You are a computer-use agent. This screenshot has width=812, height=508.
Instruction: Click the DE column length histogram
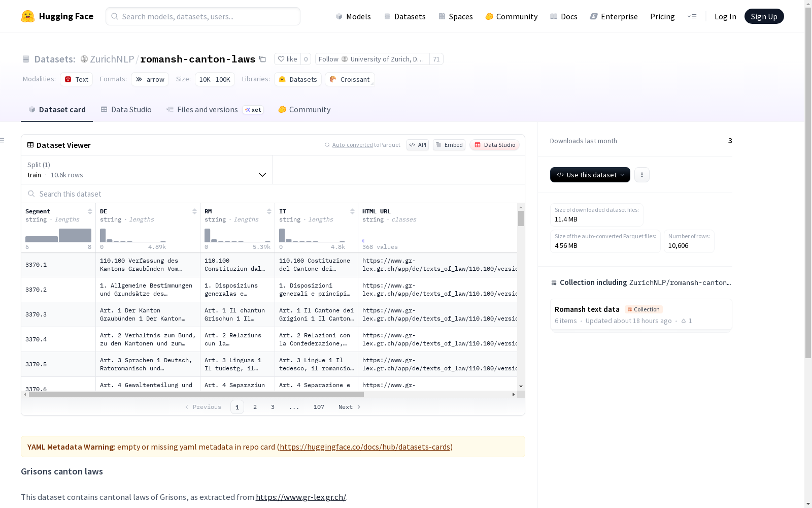133,235
